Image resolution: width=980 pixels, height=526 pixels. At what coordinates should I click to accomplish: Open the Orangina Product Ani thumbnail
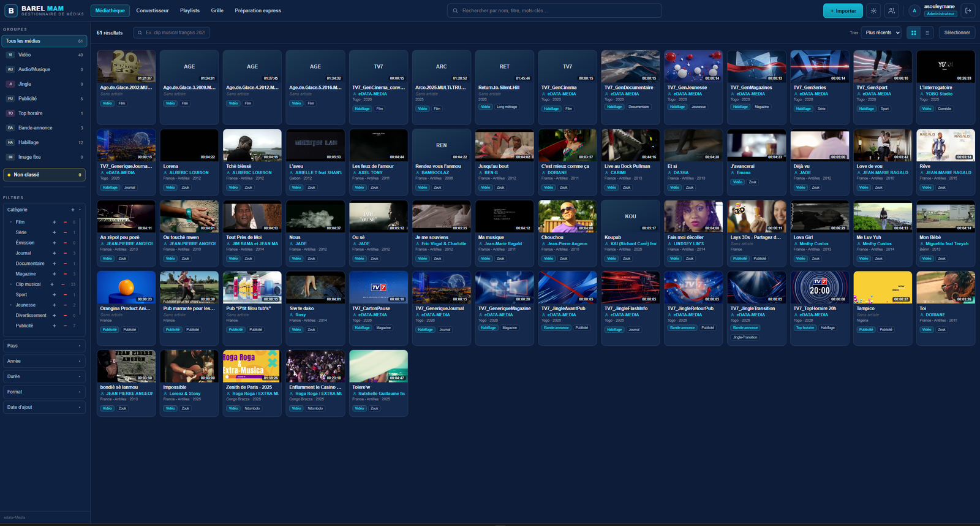126,287
